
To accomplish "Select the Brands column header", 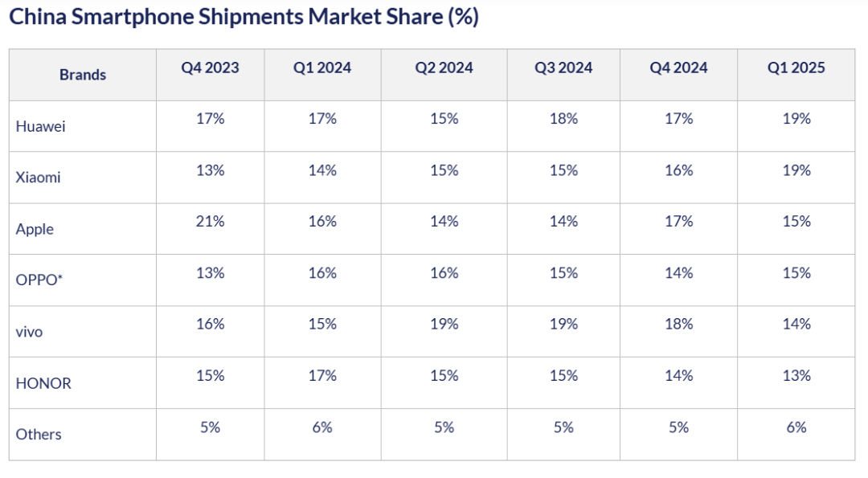I will [x=83, y=75].
